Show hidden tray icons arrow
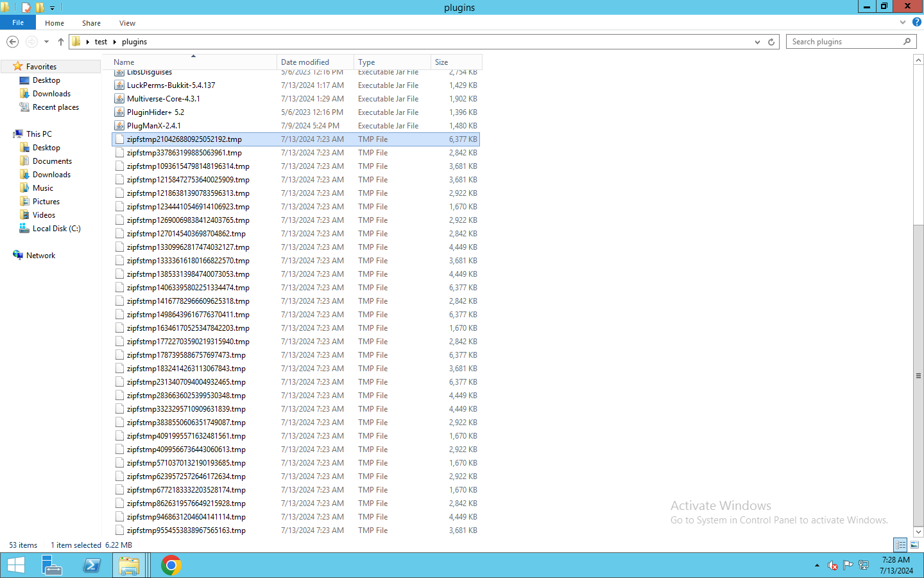The height and width of the screenshot is (578, 924). (x=817, y=565)
